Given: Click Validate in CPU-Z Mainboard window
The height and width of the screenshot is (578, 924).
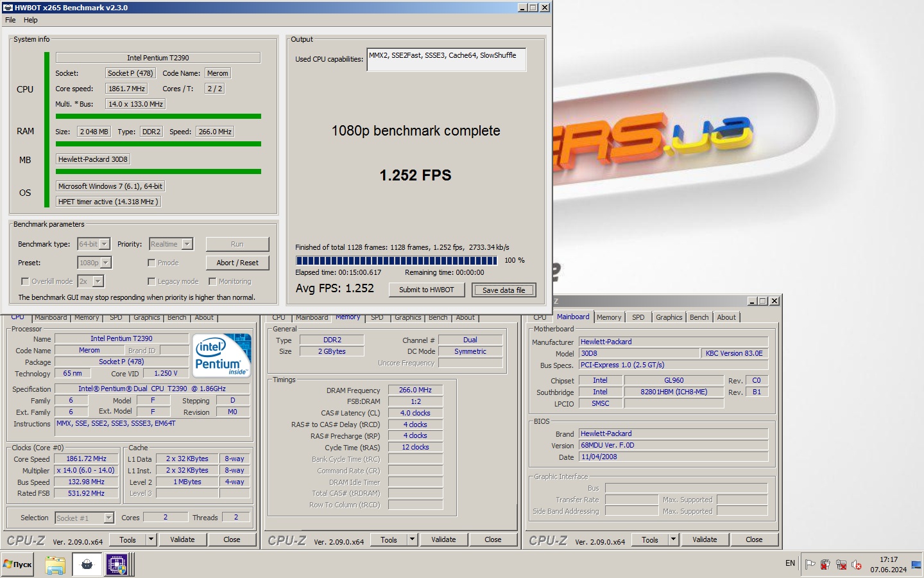Looking at the screenshot, I should (705, 539).
